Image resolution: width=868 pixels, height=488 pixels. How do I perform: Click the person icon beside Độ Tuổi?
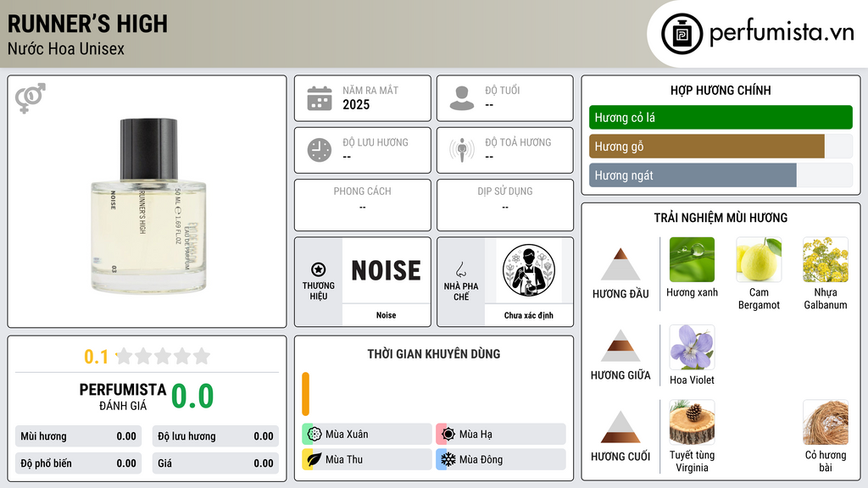[x=462, y=98]
